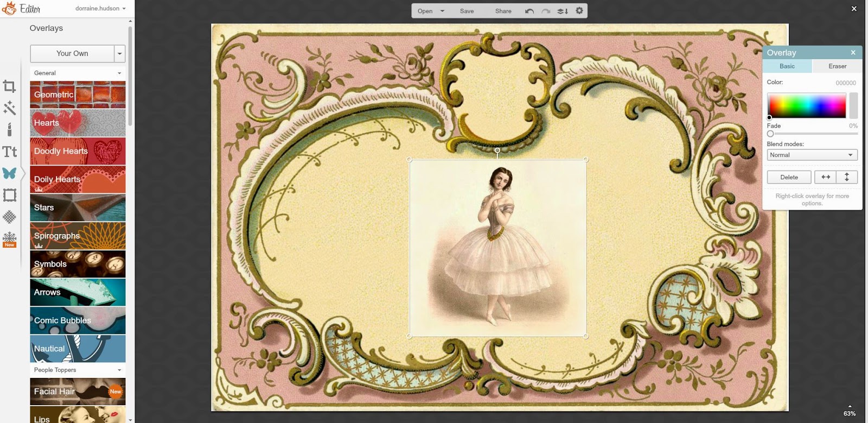Click the Fade slider handle
The width and height of the screenshot is (868, 423).
[x=770, y=134]
